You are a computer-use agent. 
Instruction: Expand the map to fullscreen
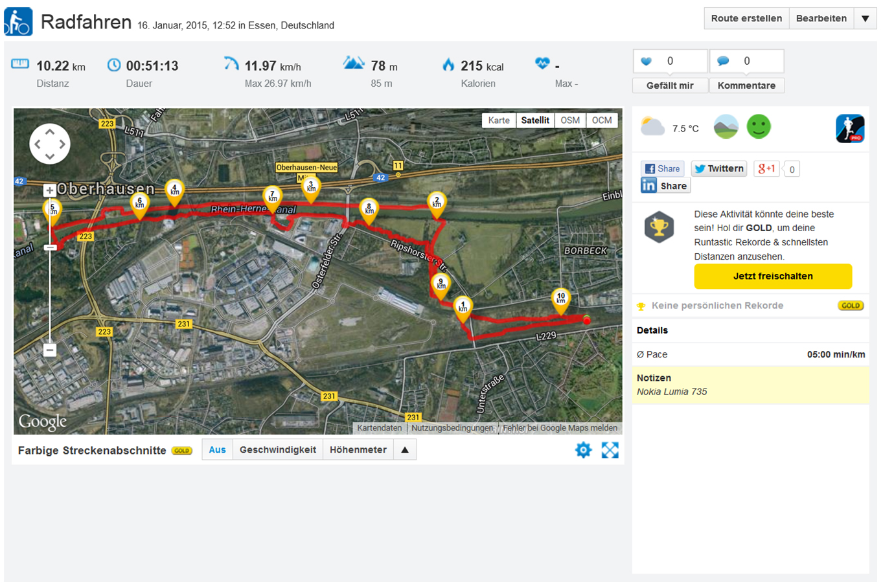click(x=610, y=450)
